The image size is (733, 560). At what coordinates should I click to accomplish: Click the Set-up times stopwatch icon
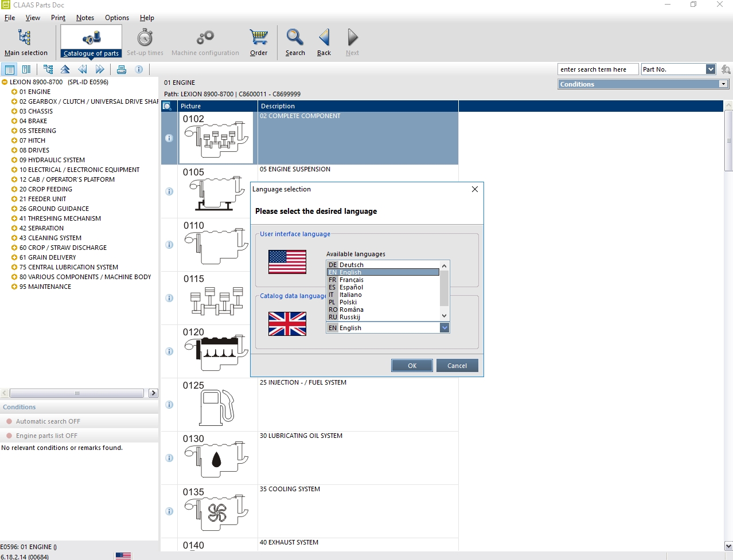[145, 42]
